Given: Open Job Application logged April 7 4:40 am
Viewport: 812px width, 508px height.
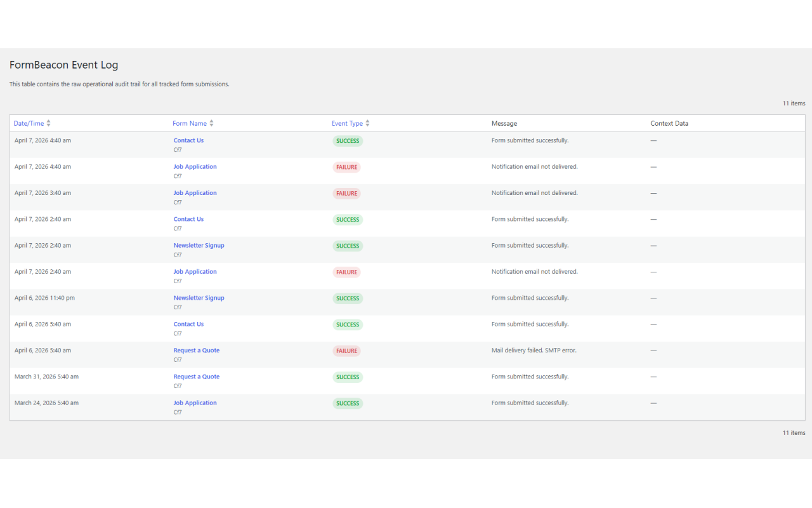Looking at the screenshot, I should pyautogui.click(x=195, y=167).
